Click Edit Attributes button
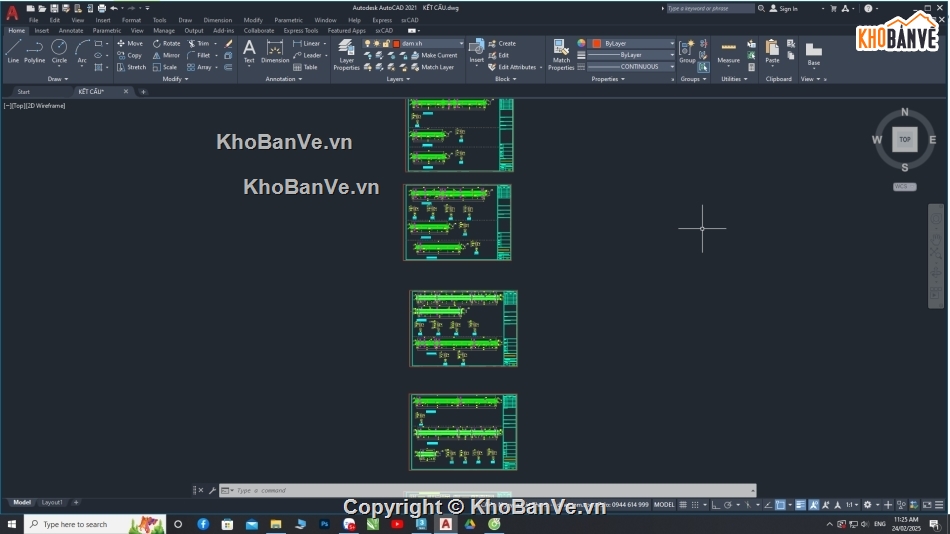The height and width of the screenshot is (534, 950). tap(512, 67)
